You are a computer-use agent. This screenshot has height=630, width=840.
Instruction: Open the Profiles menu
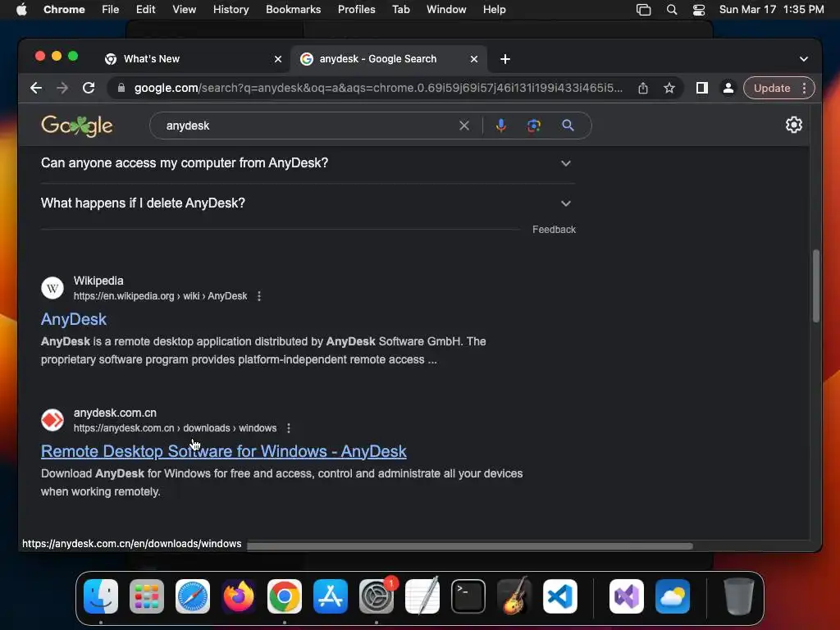356,10
